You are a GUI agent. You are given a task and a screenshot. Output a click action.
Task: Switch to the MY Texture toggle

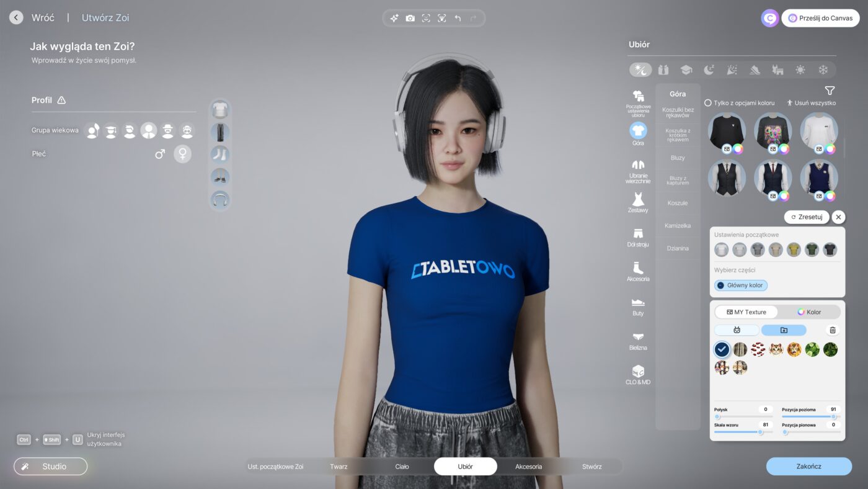pos(746,312)
